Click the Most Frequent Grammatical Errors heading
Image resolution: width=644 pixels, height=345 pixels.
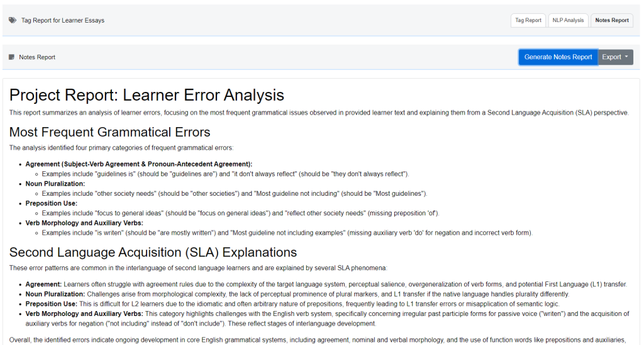109,132
